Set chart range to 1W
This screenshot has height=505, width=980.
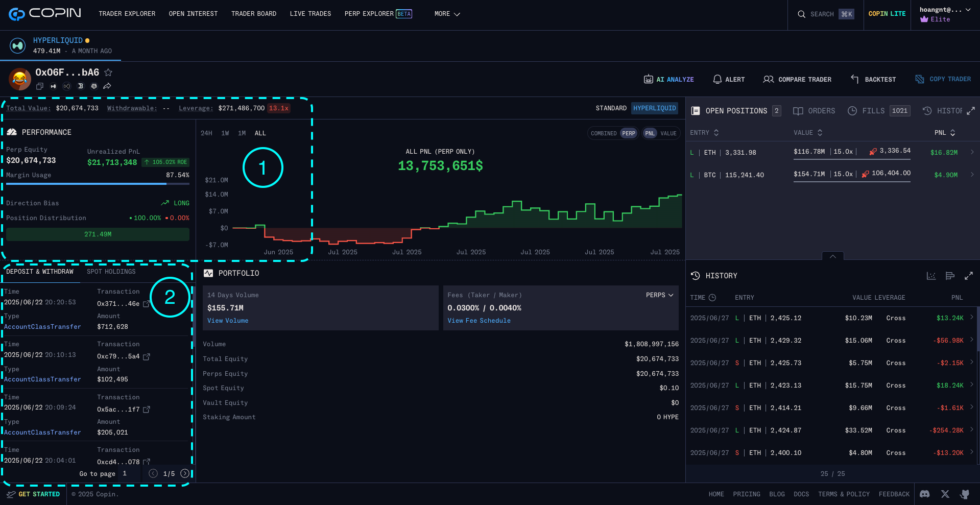click(x=225, y=133)
